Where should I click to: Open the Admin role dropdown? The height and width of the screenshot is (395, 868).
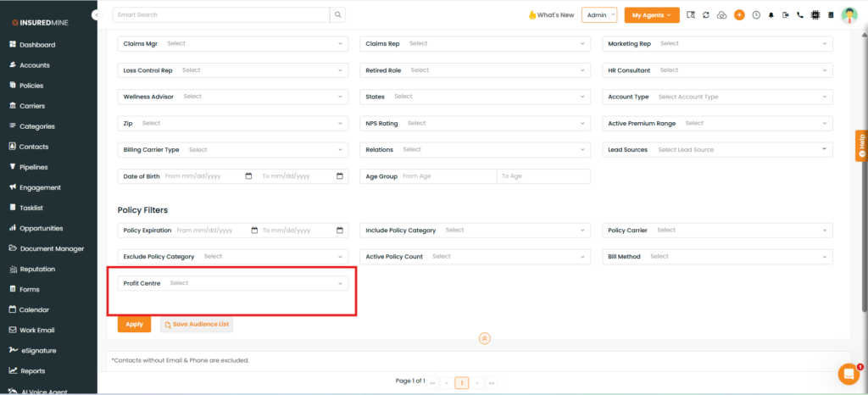599,15
